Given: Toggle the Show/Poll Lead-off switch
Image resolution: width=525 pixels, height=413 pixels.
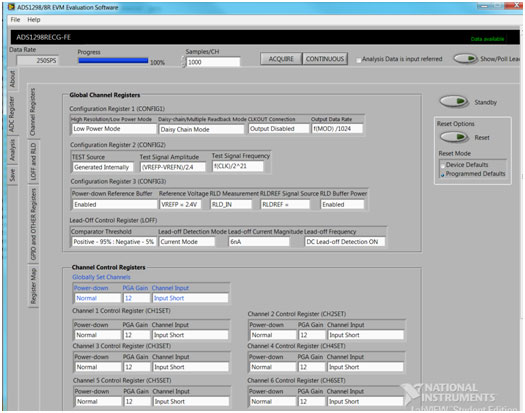Looking at the screenshot, I should 465,59.
